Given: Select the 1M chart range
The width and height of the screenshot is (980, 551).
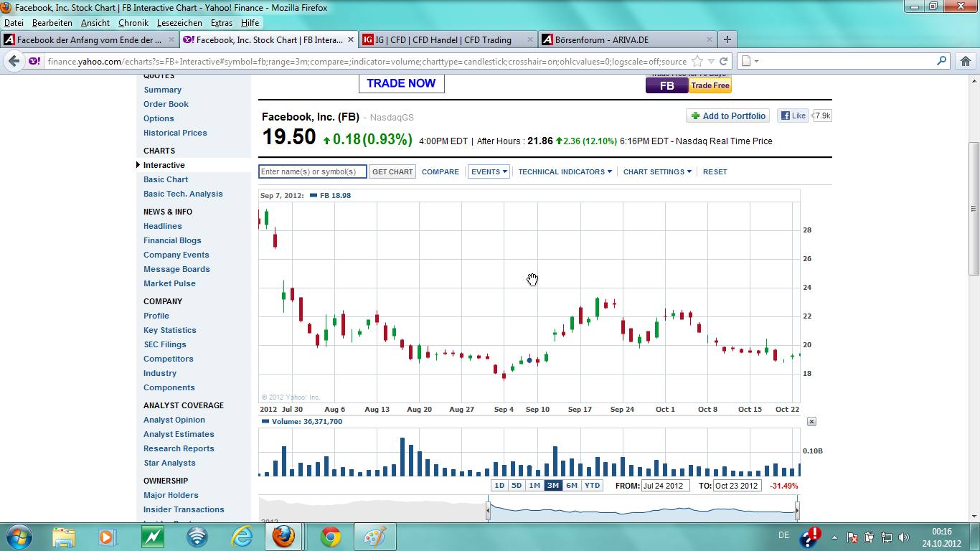Looking at the screenshot, I should (x=534, y=486).
